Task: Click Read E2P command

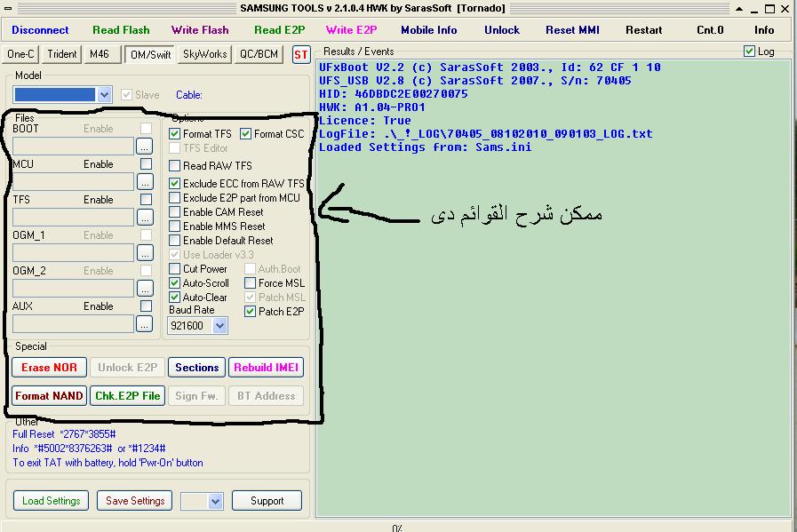Action: click(280, 30)
